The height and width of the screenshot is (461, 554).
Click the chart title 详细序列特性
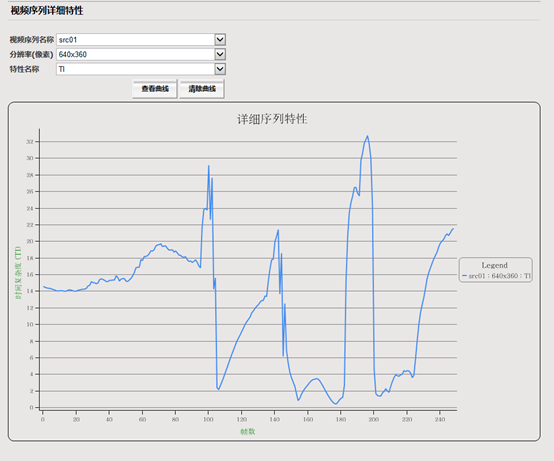pos(272,119)
